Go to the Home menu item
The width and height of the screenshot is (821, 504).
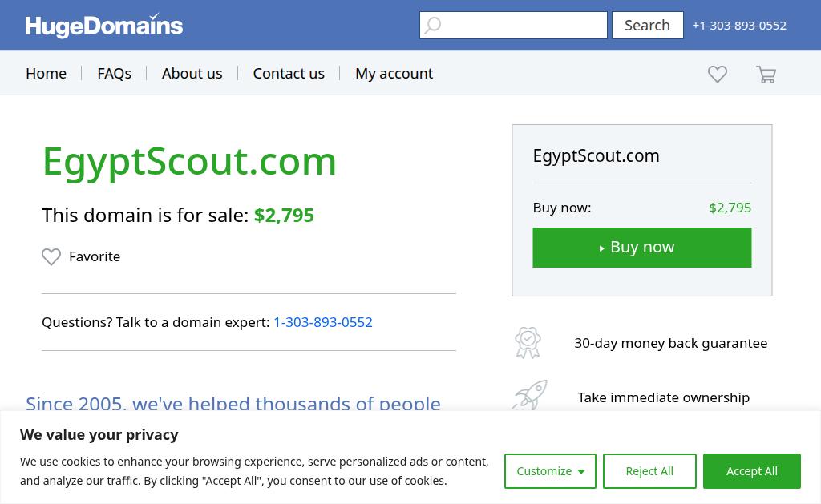(x=46, y=73)
